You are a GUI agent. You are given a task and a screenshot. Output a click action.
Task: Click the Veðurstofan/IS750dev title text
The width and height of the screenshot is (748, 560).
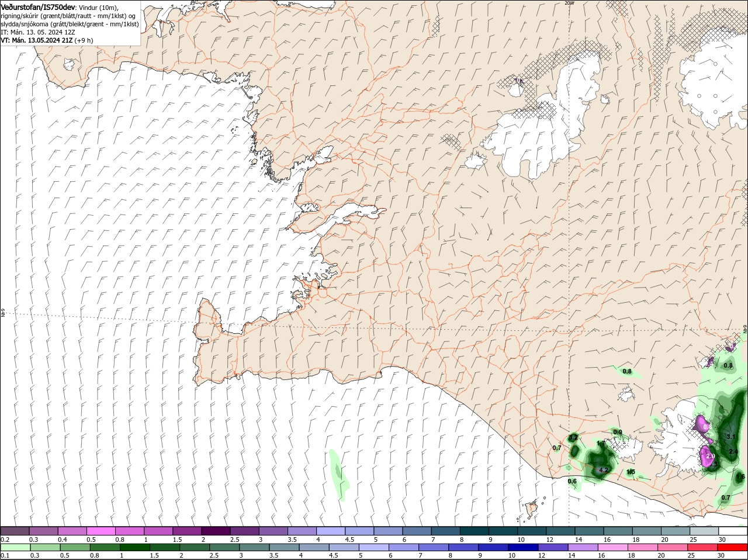(x=38, y=6)
